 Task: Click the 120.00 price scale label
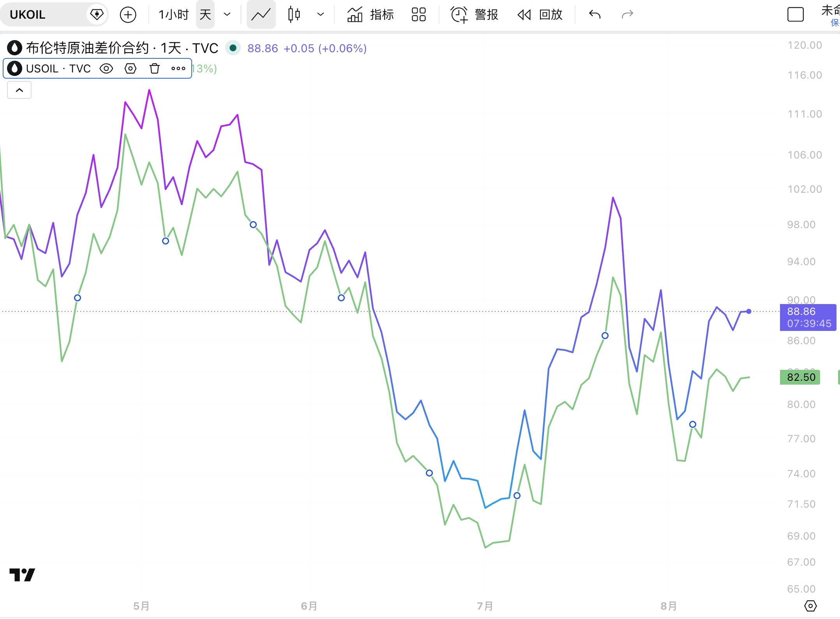pos(805,45)
